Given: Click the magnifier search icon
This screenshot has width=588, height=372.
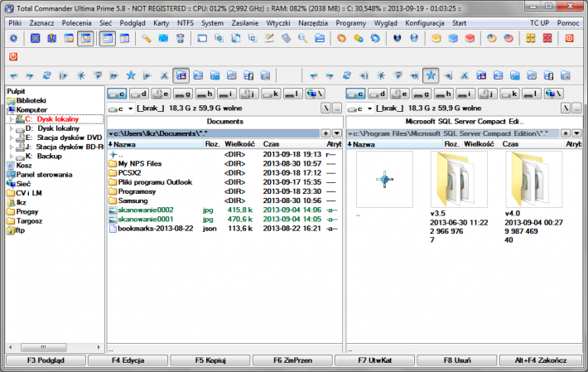Looking at the screenshot, I should [x=303, y=38].
